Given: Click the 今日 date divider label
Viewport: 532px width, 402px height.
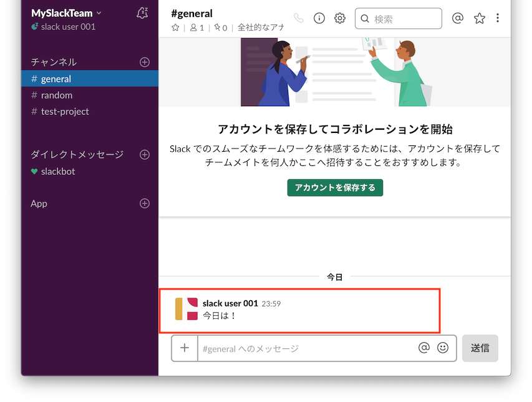Looking at the screenshot, I should (x=334, y=277).
